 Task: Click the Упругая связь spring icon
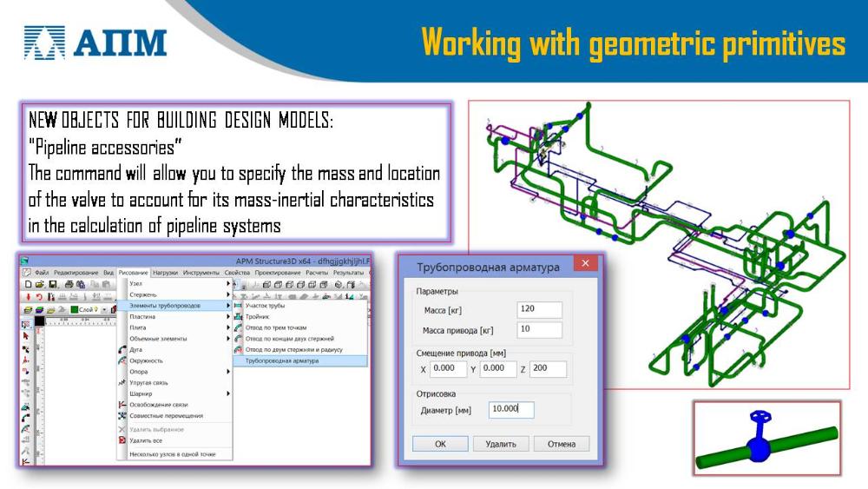point(122,382)
